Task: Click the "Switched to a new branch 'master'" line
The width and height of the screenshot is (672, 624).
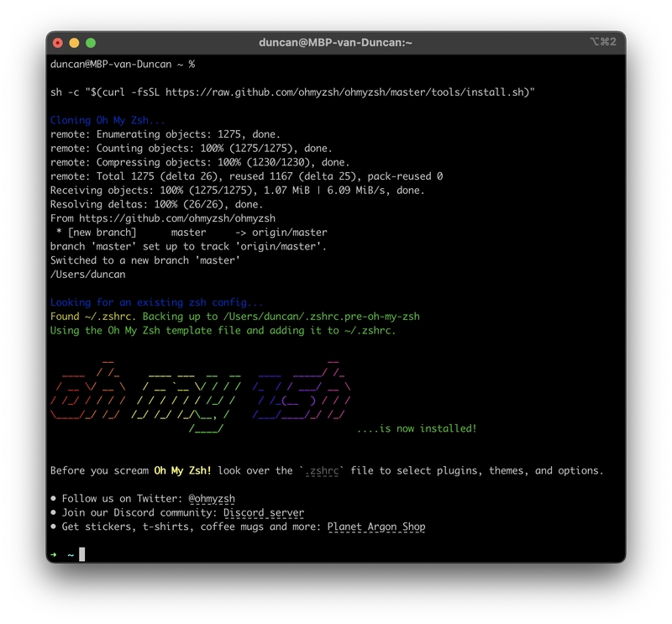Action: tap(144, 260)
